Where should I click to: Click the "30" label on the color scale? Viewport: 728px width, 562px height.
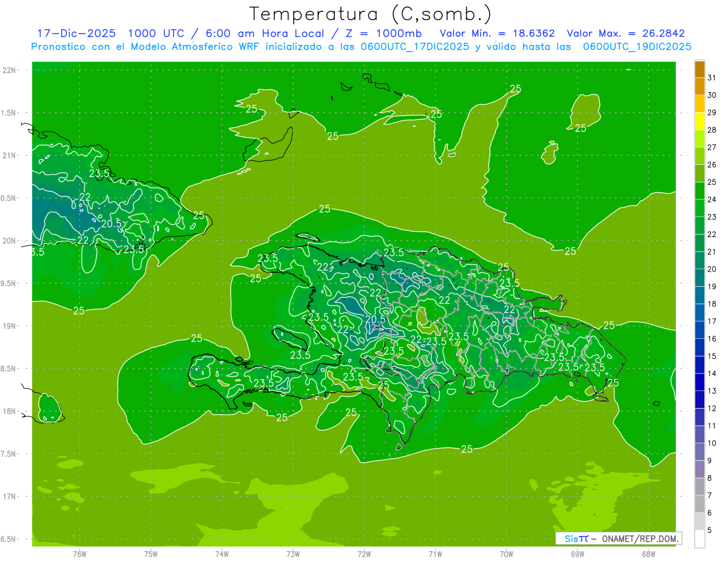click(x=712, y=95)
